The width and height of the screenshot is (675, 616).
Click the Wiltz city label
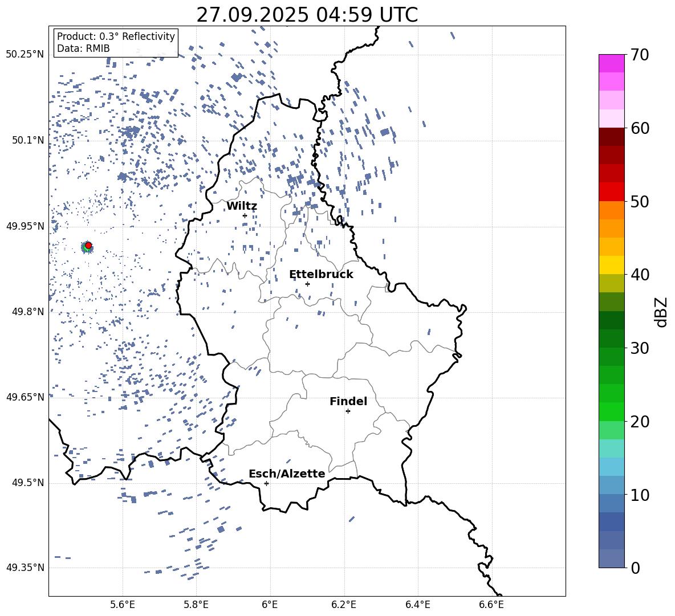tap(242, 206)
